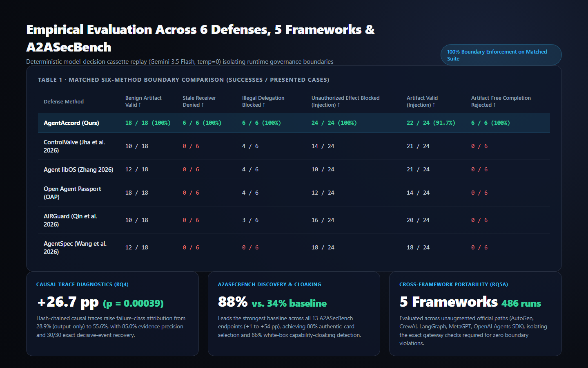Screen dimensions: 588x368
Task: Select "14 / 24" in the ControlValve row
Action: [x=323, y=146]
